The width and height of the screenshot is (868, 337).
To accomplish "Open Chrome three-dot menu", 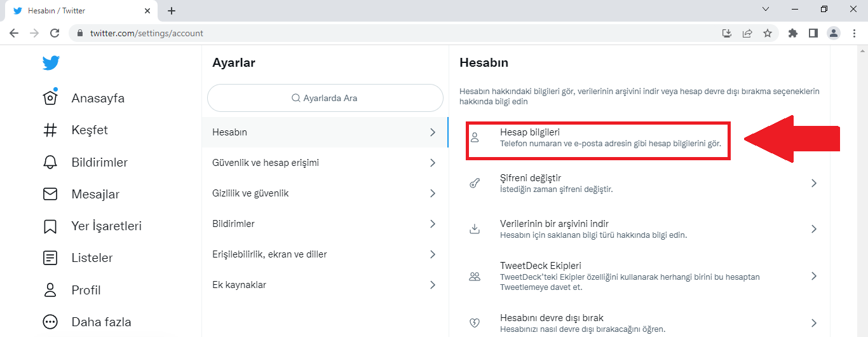I will pyautogui.click(x=854, y=33).
